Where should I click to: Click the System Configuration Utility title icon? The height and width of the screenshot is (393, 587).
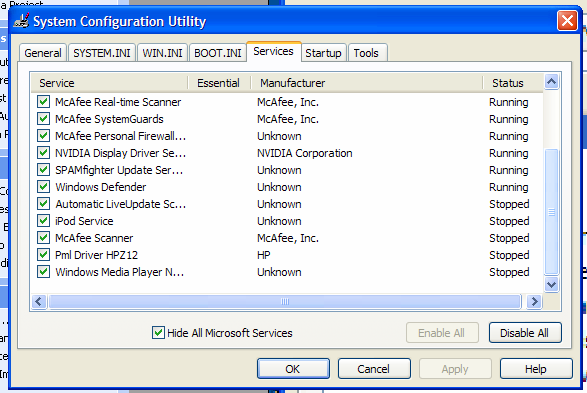point(21,21)
